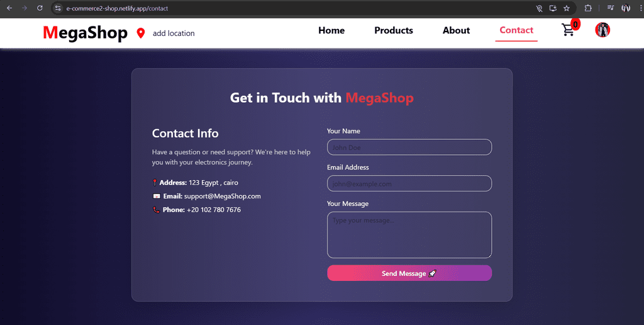Click the "add location" text
Viewport: 644px width, 325px height.
click(x=174, y=33)
